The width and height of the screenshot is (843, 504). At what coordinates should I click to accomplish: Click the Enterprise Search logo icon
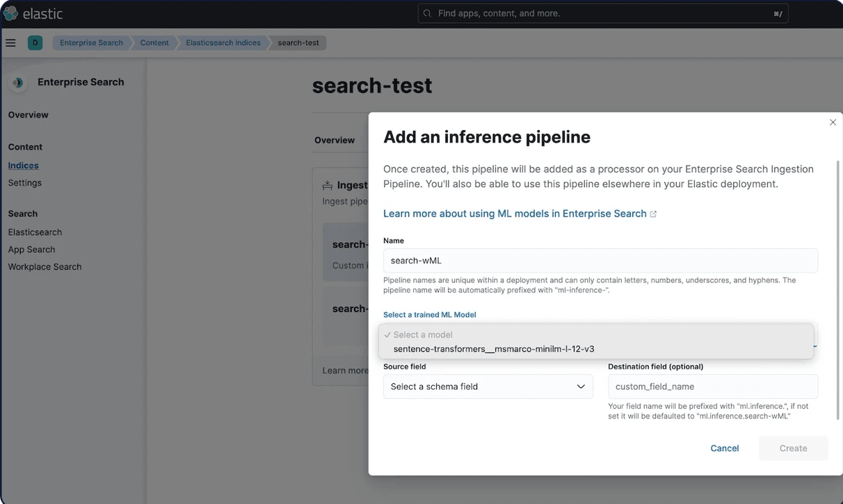pyautogui.click(x=17, y=82)
